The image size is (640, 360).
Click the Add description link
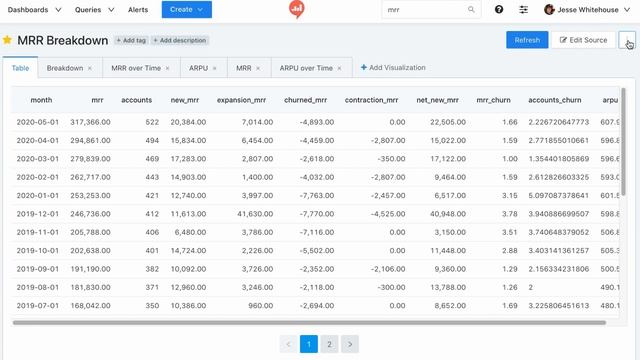(x=180, y=40)
